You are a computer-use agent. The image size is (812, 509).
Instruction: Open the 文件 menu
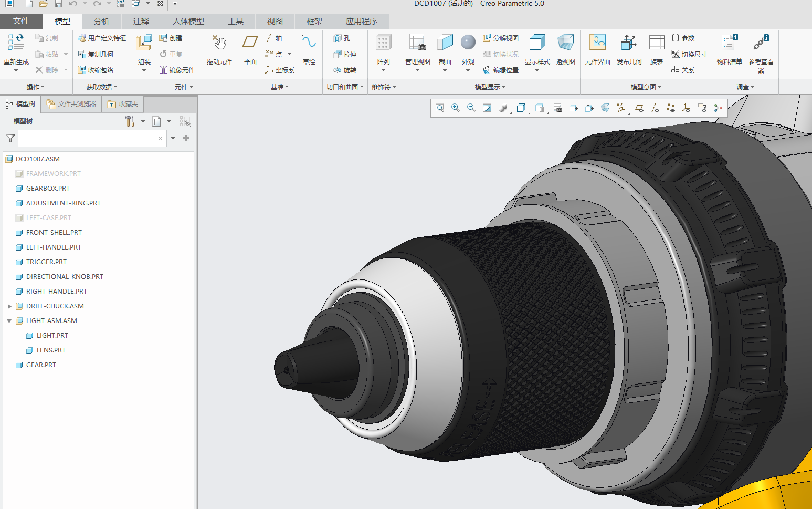pyautogui.click(x=22, y=22)
